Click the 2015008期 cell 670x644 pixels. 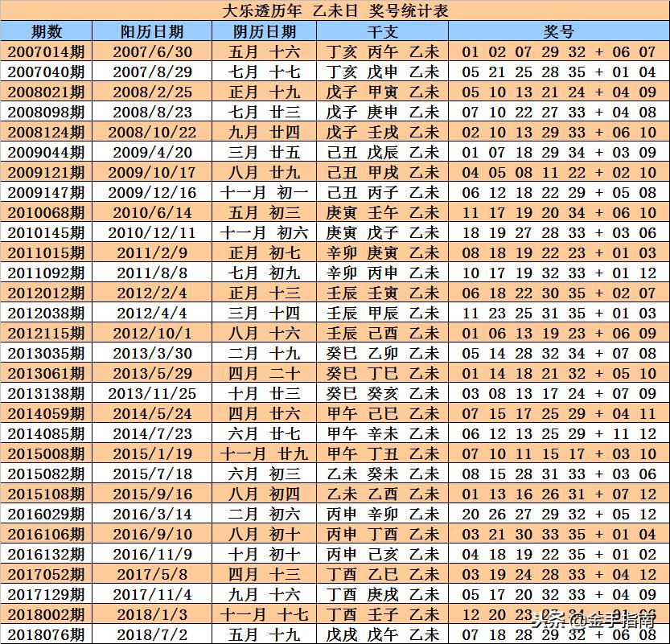click(x=46, y=453)
